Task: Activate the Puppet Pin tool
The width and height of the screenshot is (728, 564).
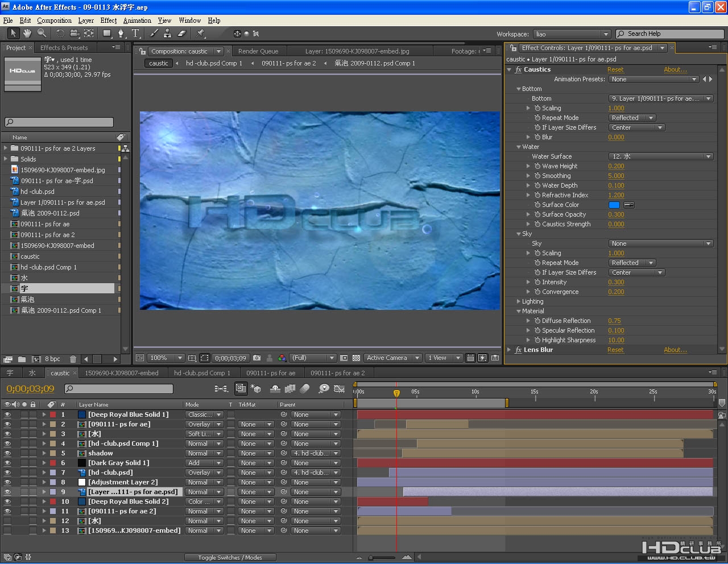Action: point(201,34)
